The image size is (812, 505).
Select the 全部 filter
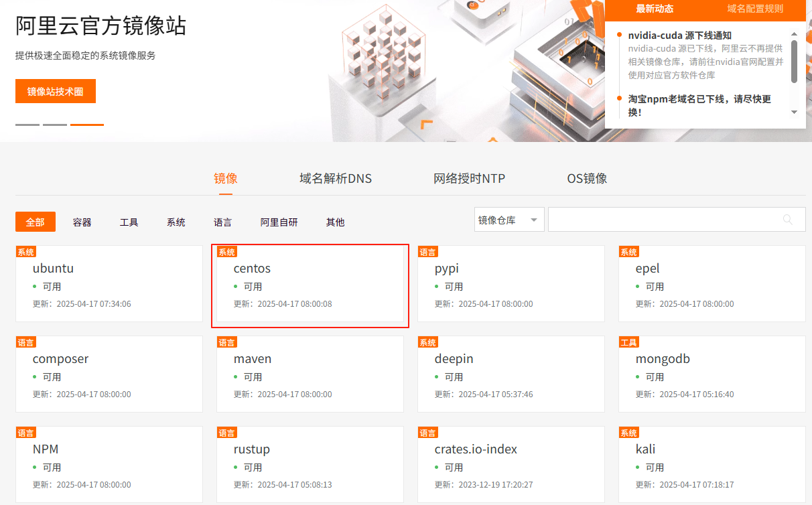click(x=36, y=222)
